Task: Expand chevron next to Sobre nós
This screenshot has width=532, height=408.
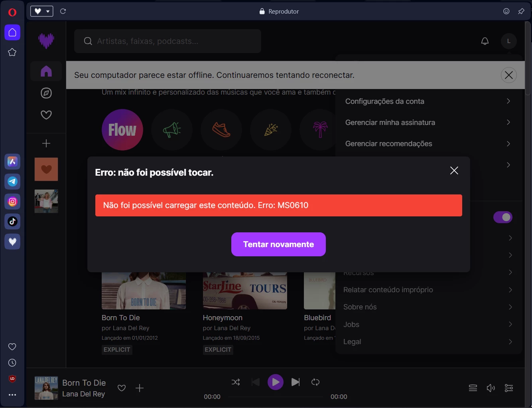Action: point(510,307)
